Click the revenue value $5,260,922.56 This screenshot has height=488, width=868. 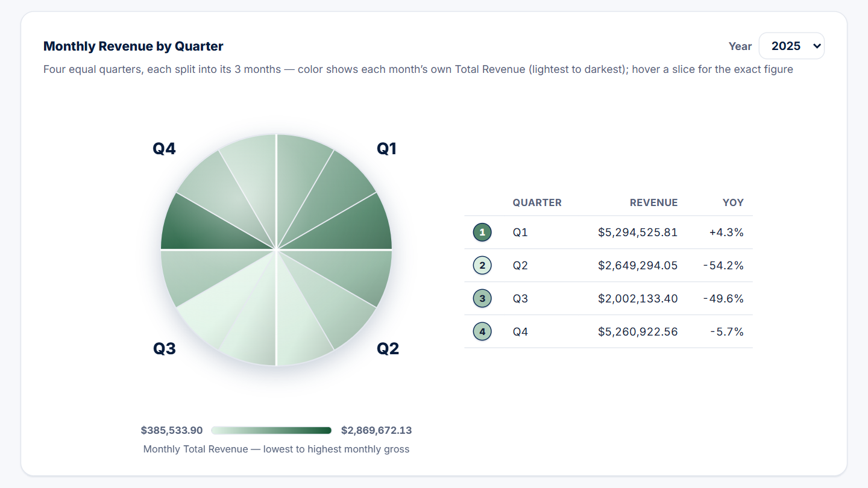638,331
